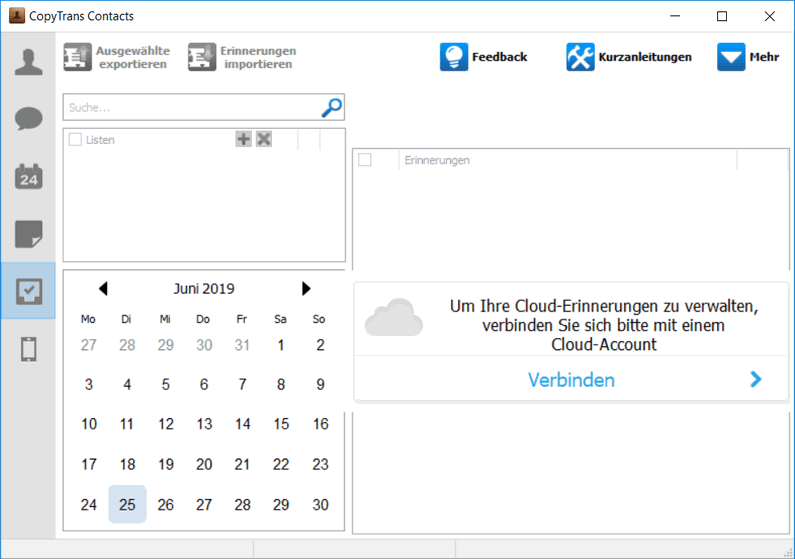Toggle the Erinnerungen select-all checkbox
795x559 pixels.
click(x=365, y=160)
